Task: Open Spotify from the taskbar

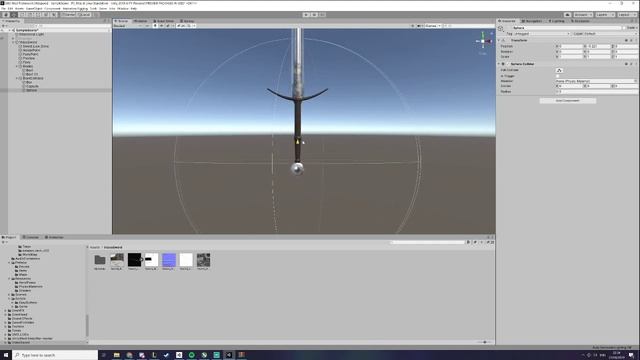Action: 191,355
